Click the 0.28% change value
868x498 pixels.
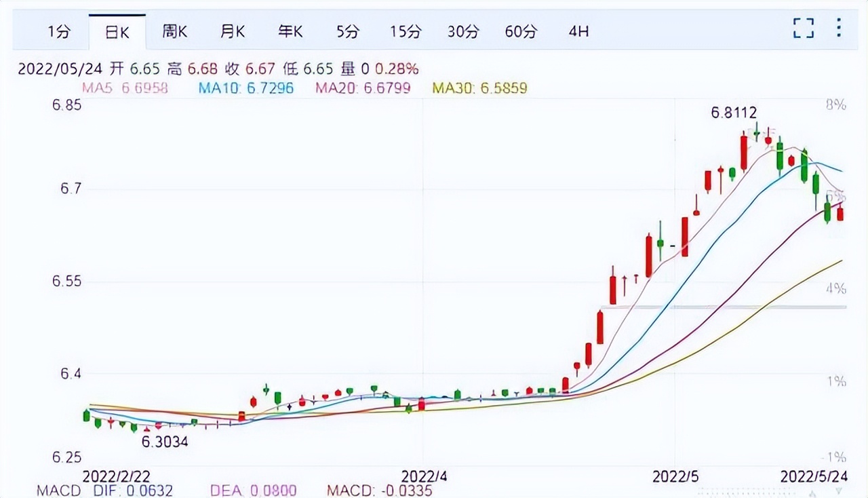pos(397,69)
